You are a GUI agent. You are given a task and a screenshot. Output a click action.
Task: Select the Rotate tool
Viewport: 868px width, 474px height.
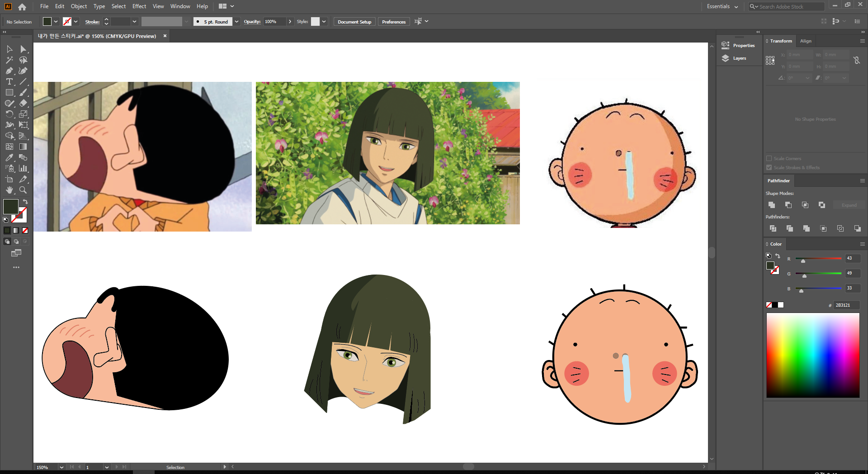coord(9,114)
